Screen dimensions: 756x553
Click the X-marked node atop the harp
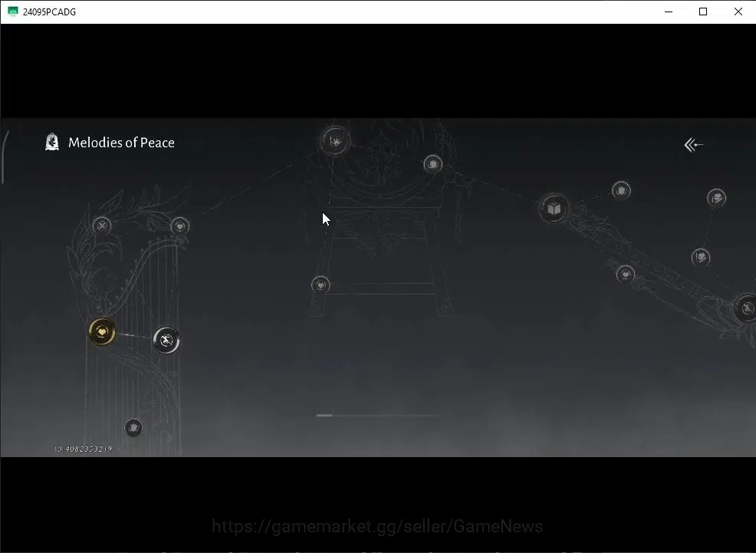point(102,225)
